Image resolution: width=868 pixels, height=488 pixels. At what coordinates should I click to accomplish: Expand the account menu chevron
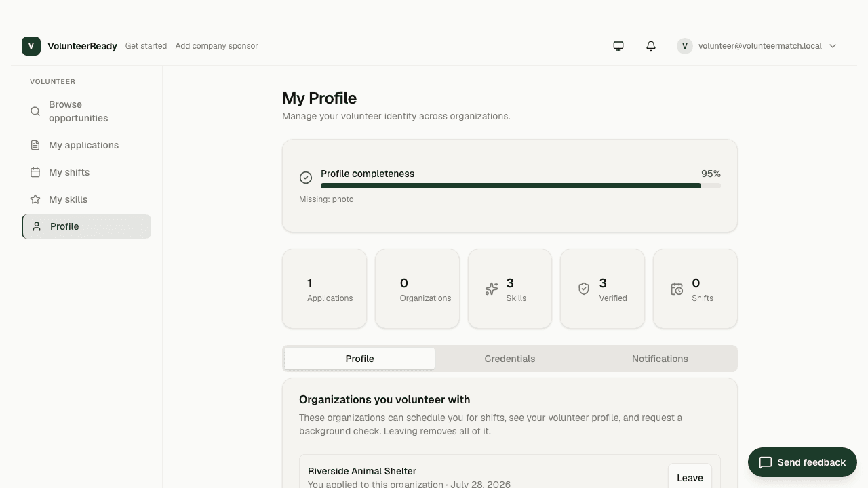pos(833,46)
